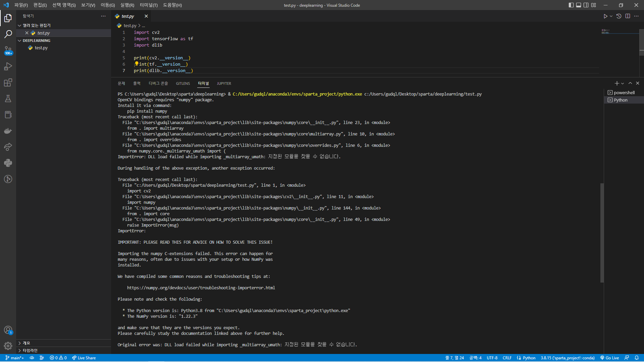Image resolution: width=644 pixels, height=362 pixels.
Task: Open Source Control view with 10K+ badge
Action: [x=8, y=50]
